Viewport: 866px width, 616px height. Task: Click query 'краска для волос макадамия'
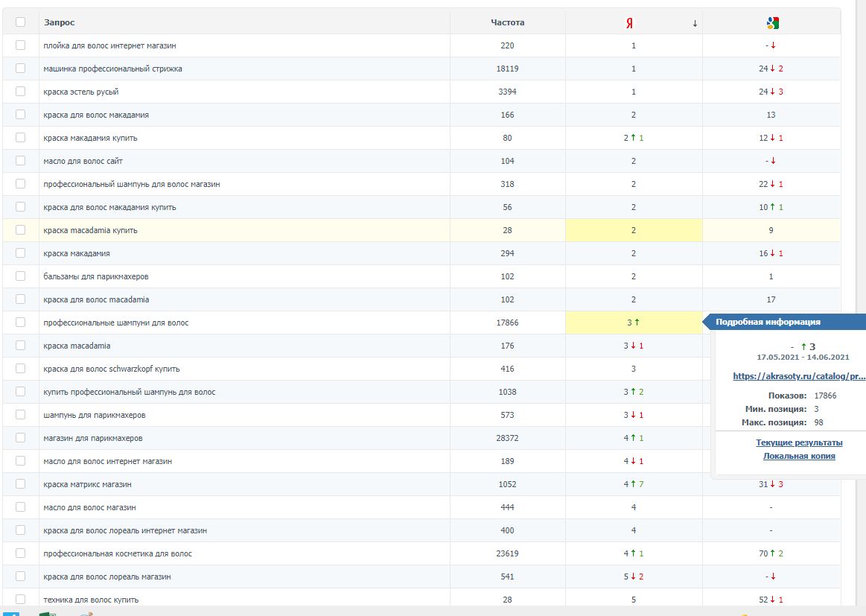(x=96, y=115)
